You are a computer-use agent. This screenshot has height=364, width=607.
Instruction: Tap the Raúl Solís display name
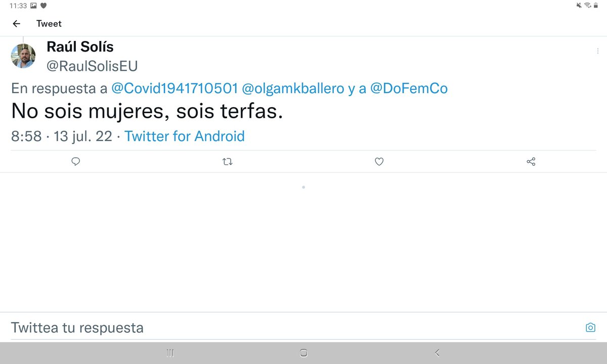[80, 47]
